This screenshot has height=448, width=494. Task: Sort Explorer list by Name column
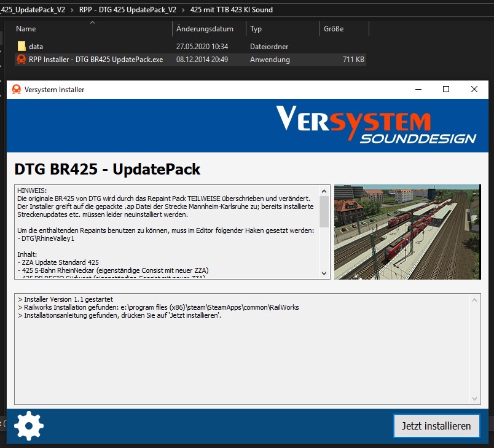[x=26, y=29]
